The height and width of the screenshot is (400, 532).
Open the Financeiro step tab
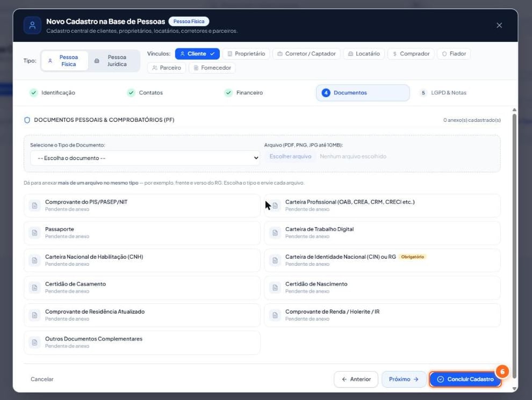[x=244, y=93]
